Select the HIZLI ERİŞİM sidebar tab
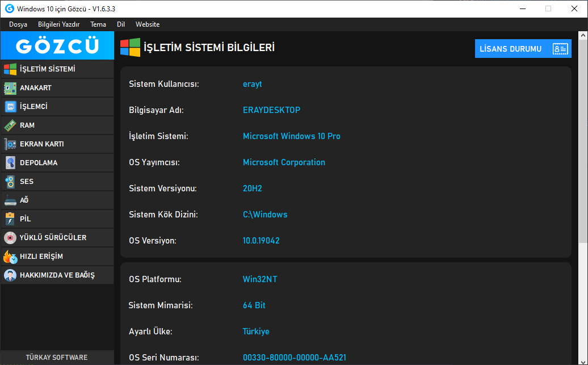The image size is (588, 365). point(57,257)
